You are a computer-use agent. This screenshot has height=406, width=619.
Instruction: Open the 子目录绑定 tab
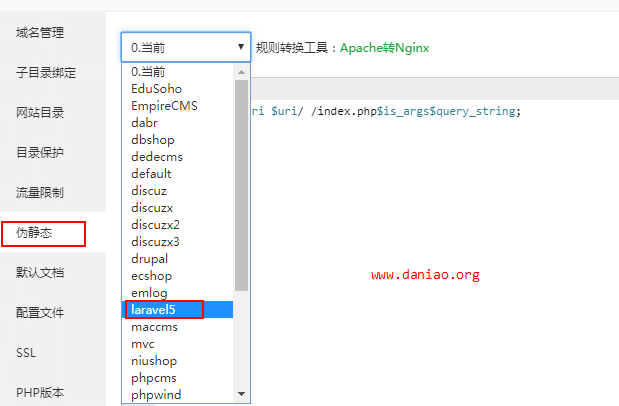pos(46,73)
